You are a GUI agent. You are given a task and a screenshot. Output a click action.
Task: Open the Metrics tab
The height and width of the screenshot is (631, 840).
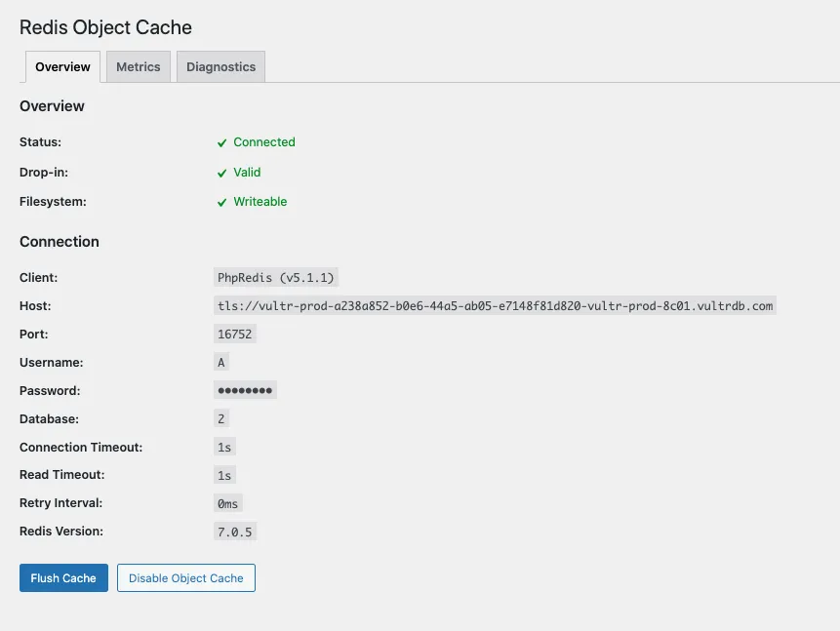(x=139, y=67)
